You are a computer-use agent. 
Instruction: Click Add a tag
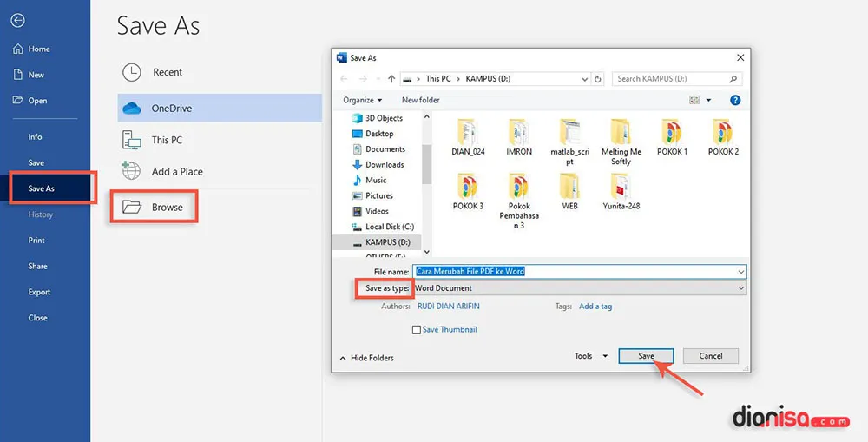click(595, 307)
